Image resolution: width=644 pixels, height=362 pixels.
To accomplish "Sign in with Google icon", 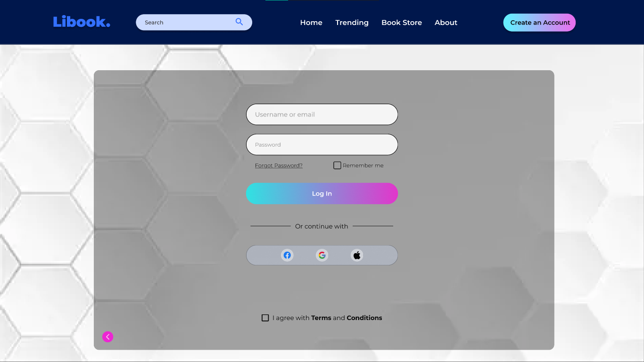I will (x=322, y=255).
